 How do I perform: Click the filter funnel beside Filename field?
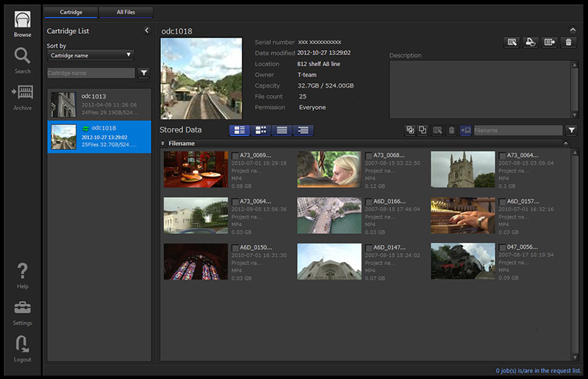[571, 130]
